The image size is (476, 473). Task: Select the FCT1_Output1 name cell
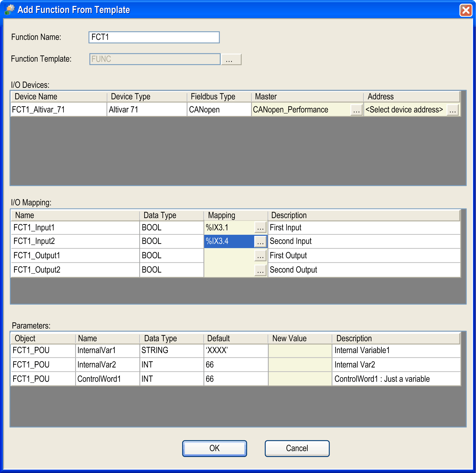(75, 256)
